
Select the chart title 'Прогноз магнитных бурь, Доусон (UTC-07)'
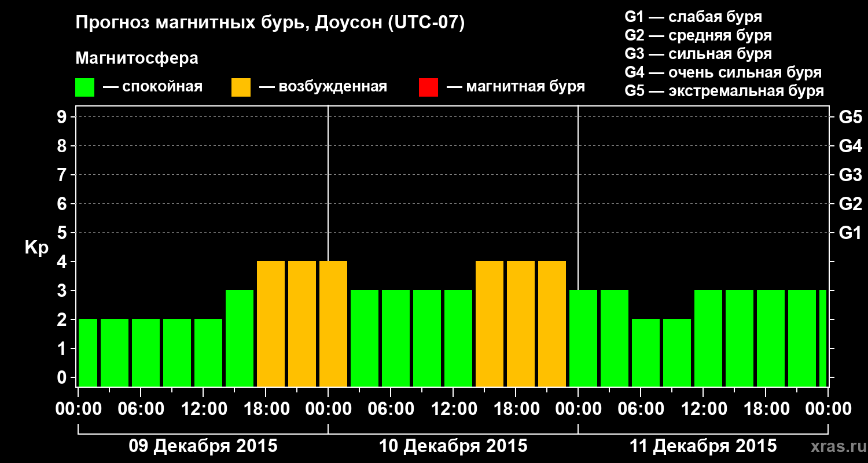pos(270,24)
